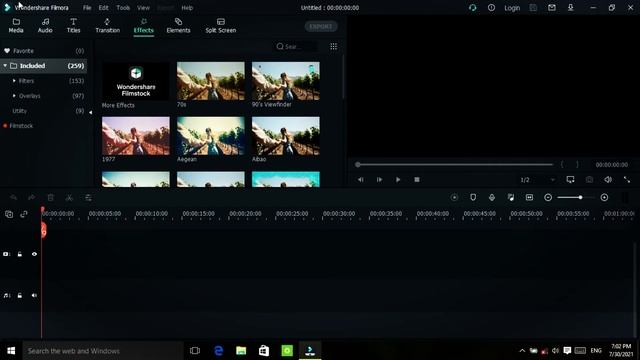
Task: Select the 1977 effect thumbnail
Action: coord(136,136)
